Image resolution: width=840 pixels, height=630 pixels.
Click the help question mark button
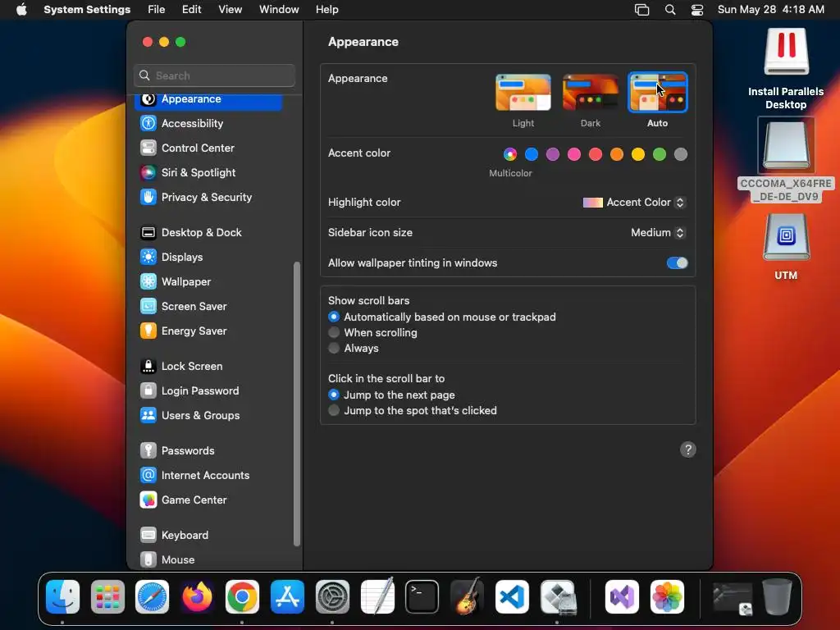tap(688, 450)
